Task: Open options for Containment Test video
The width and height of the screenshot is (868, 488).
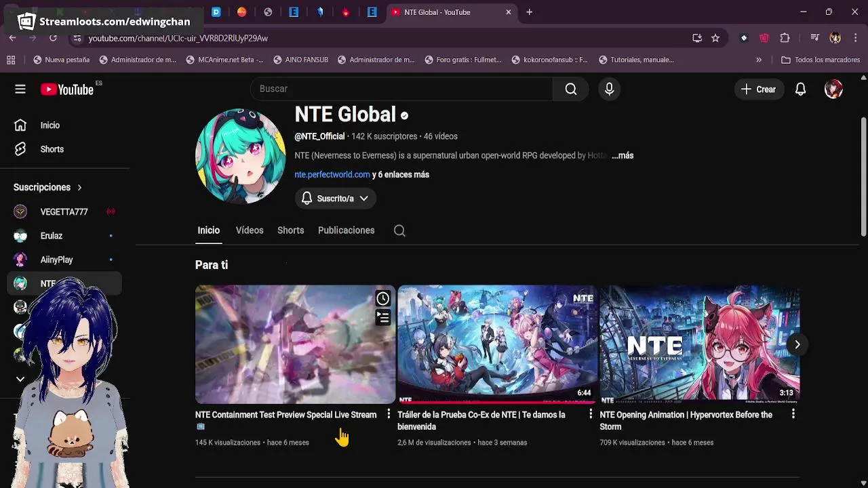Action: pos(389,413)
